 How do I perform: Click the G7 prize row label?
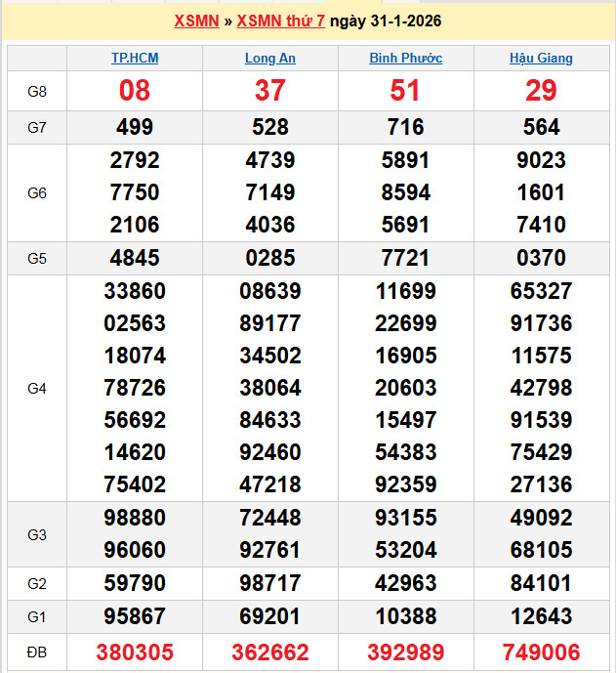pyautogui.click(x=37, y=128)
